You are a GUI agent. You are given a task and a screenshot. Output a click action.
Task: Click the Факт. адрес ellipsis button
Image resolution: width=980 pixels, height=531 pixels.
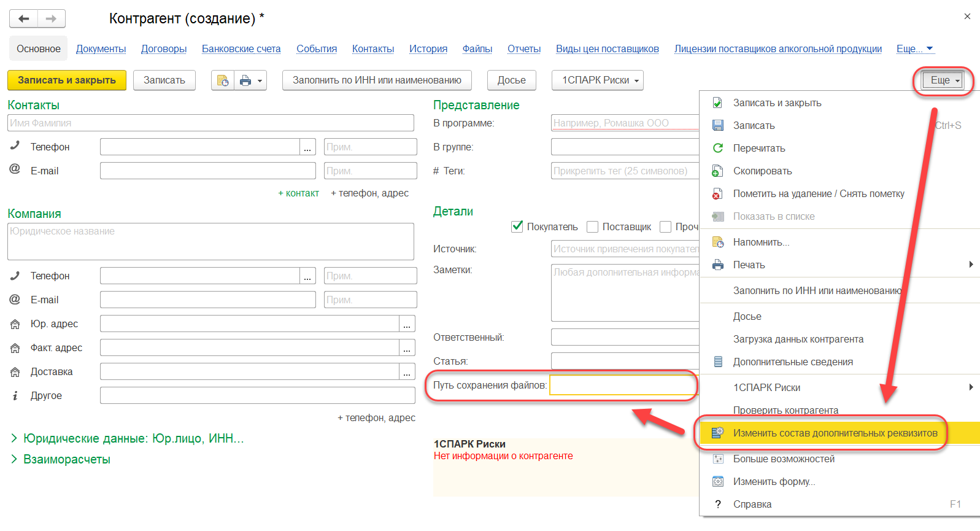click(407, 347)
